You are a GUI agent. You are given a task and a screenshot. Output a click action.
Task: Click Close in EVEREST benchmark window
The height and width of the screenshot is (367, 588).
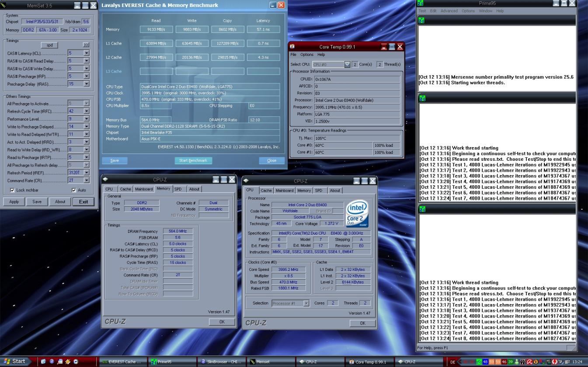tap(271, 160)
